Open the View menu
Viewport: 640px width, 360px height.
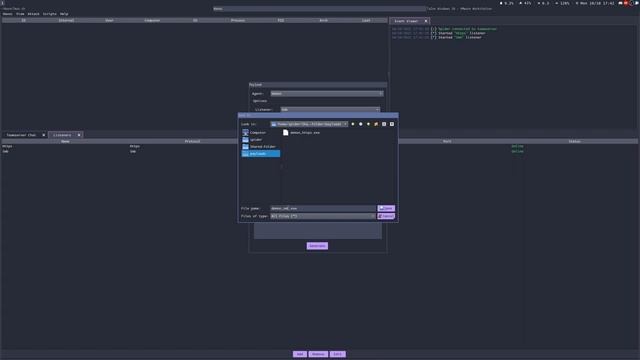20,14
